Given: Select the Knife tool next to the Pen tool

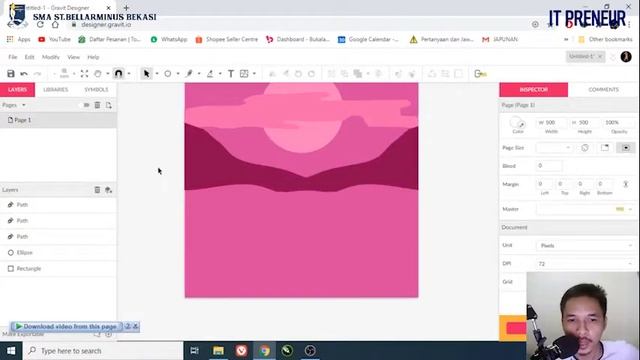Looking at the screenshot, I should tap(210, 74).
